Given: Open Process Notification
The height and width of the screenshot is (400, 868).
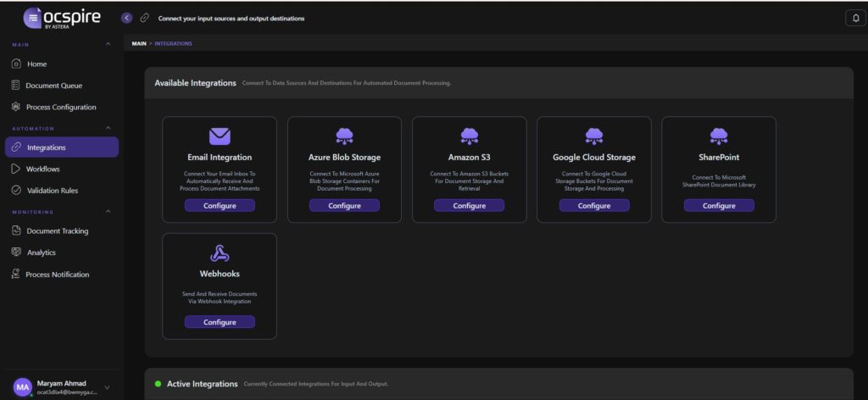Looking at the screenshot, I should [62, 274].
